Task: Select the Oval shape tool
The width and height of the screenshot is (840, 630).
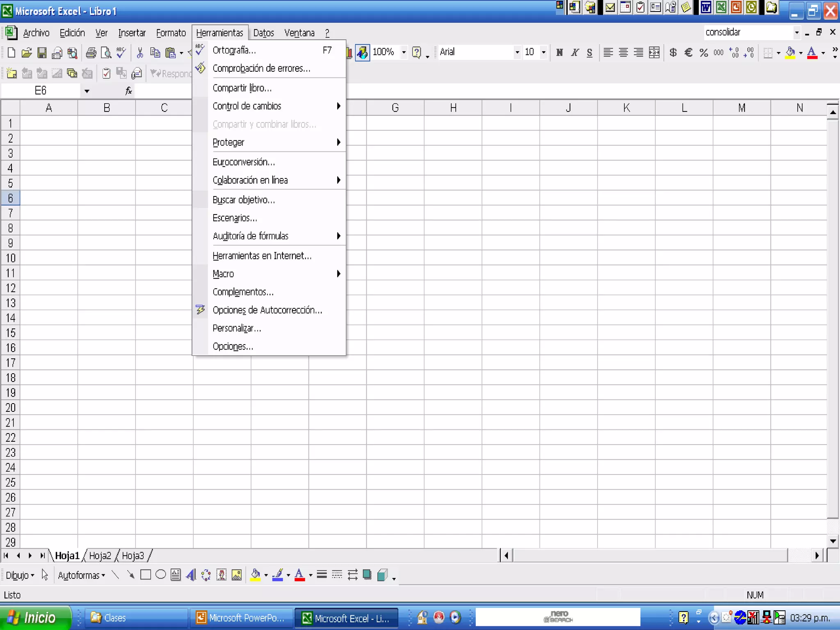Action: tap(161, 575)
